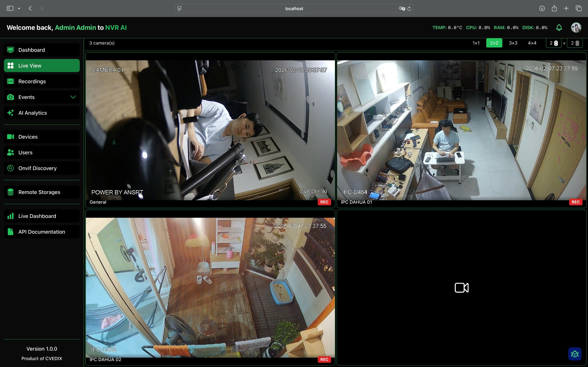Open the API Documentation link
588x367 pixels.
(x=42, y=232)
